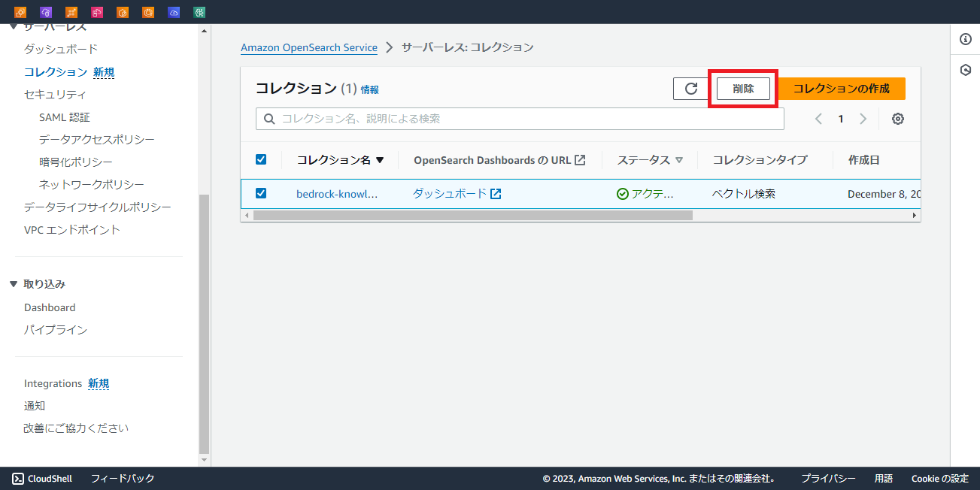Open セキュリティ sidebar item

tap(55, 95)
